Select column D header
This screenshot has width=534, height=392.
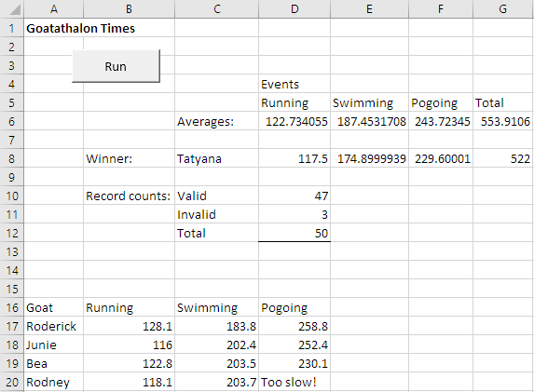pyautogui.click(x=294, y=9)
